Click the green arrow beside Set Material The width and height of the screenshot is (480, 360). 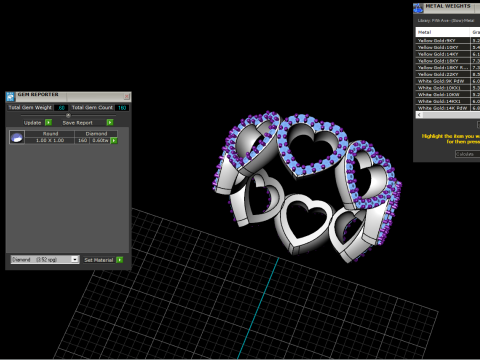[120, 260]
